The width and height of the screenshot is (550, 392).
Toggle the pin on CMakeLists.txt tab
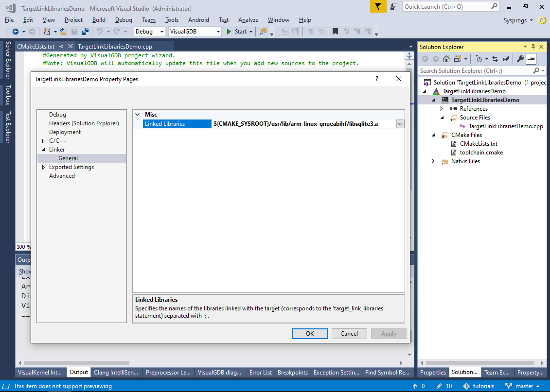pyautogui.click(x=61, y=46)
